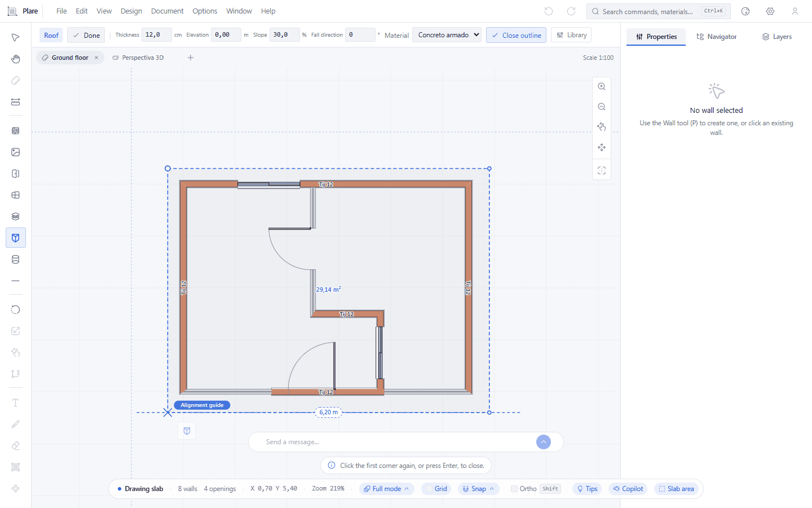Add a new view tab with plus
This screenshot has height=508, width=812.
191,58
